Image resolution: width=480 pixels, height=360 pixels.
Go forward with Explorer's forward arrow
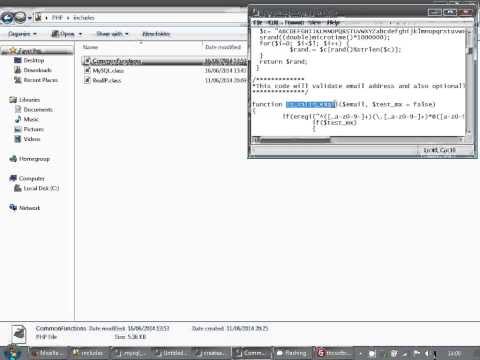pos(20,17)
